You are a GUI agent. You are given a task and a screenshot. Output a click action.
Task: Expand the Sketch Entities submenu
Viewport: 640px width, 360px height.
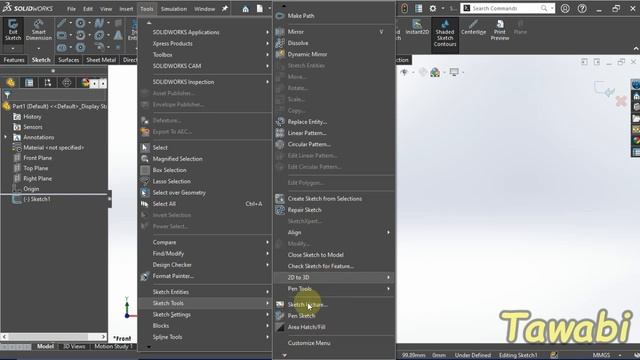click(205, 292)
